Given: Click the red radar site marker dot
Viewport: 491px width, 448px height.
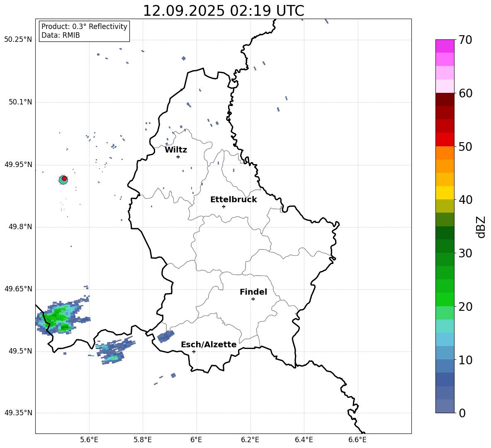Looking at the screenshot, I should point(64,179).
